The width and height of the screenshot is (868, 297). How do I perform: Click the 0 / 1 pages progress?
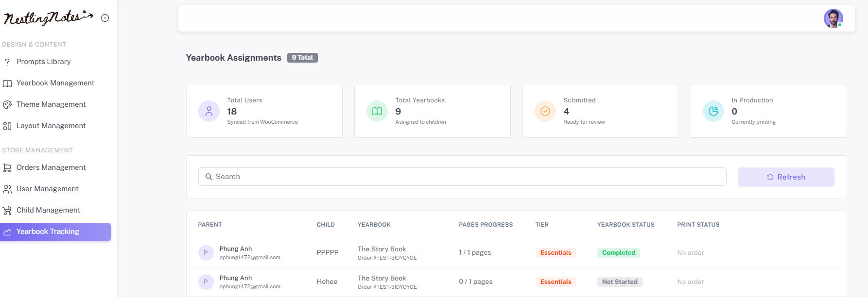(476, 282)
